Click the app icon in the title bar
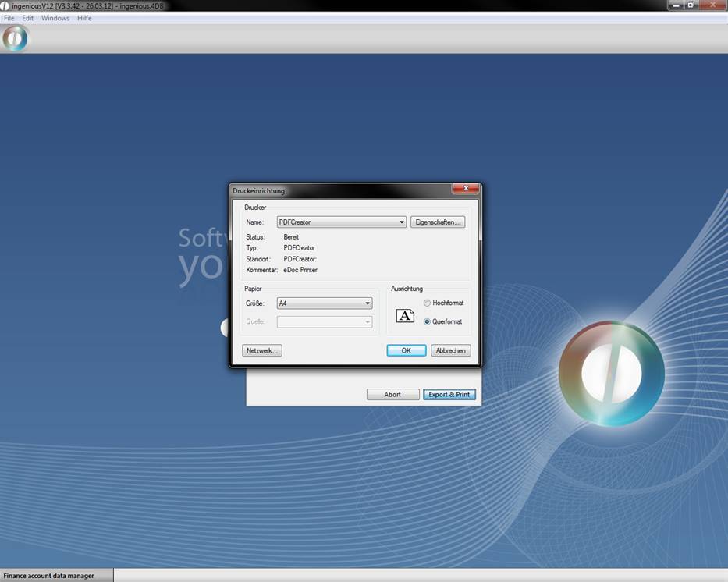This screenshot has height=582, width=728. 5,5
